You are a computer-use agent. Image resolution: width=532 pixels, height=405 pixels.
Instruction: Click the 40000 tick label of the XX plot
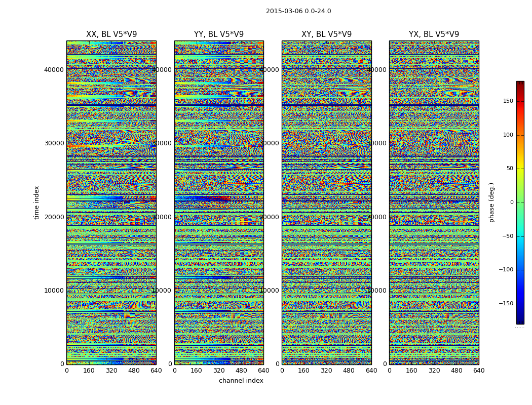54,69
